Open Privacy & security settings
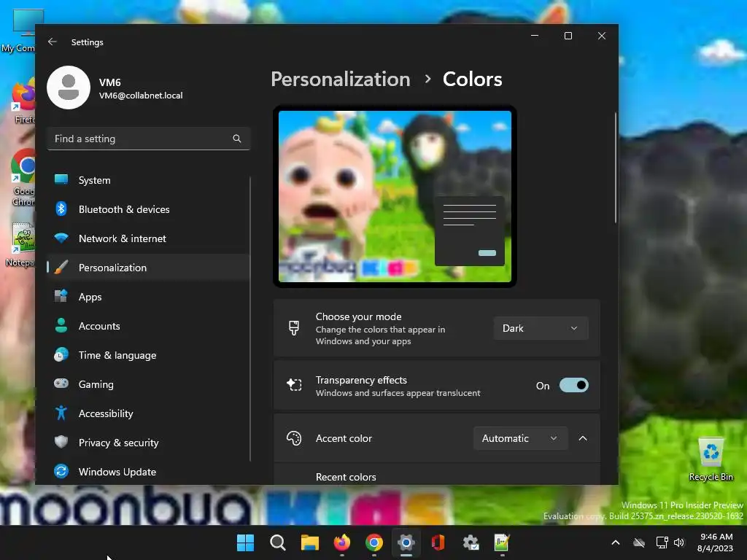The height and width of the screenshot is (560, 747). (x=149, y=443)
